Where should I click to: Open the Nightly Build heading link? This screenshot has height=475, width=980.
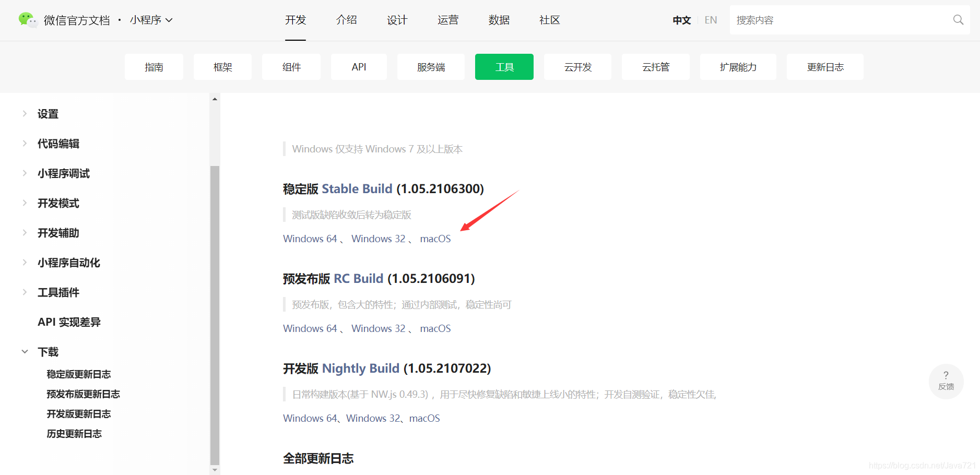361,368
